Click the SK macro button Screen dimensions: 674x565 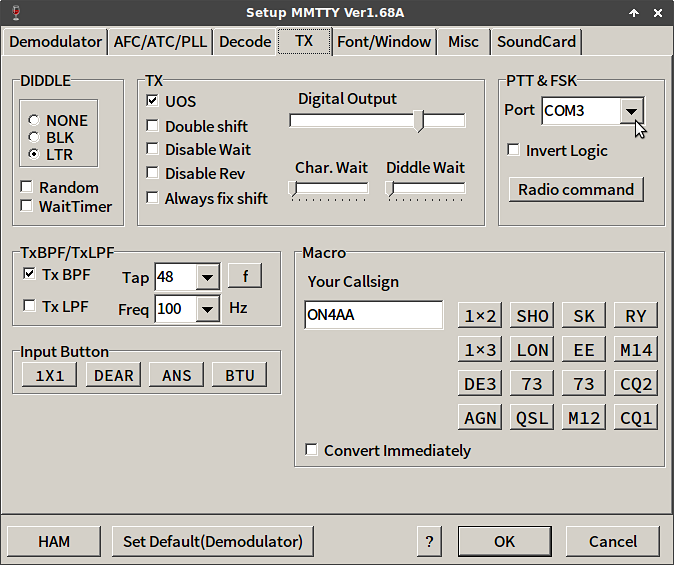[584, 316]
